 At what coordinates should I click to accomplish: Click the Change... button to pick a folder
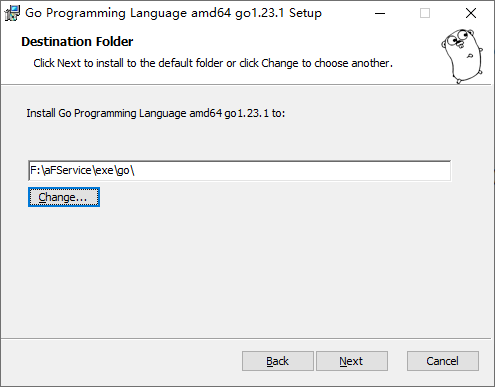pos(64,197)
